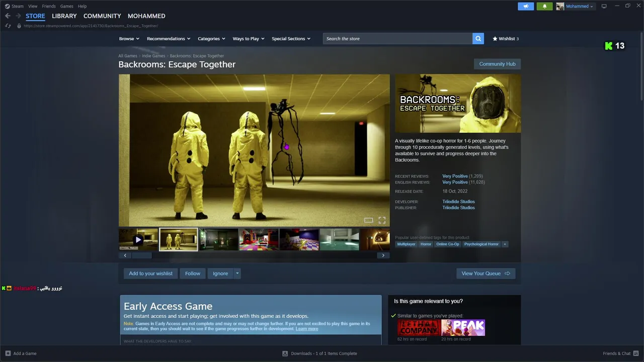The height and width of the screenshot is (362, 644).
Task: Open Very Positive recent reviews
Action: click(x=455, y=176)
